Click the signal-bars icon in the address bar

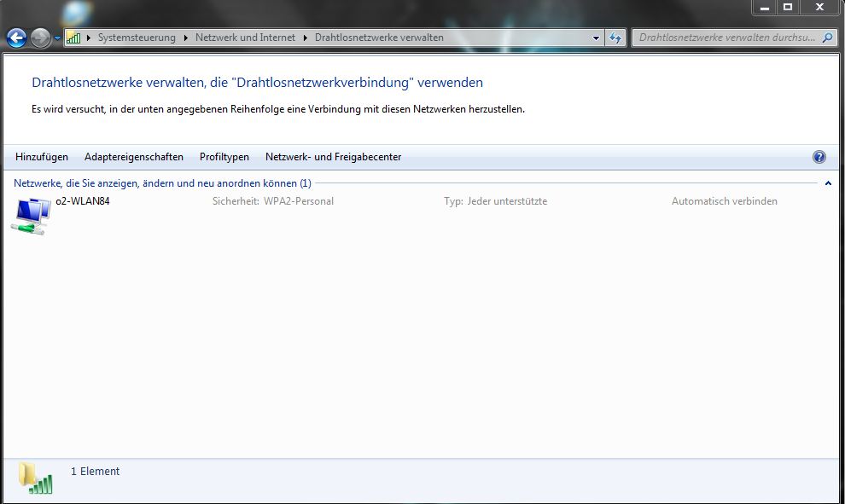[x=73, y=38]
